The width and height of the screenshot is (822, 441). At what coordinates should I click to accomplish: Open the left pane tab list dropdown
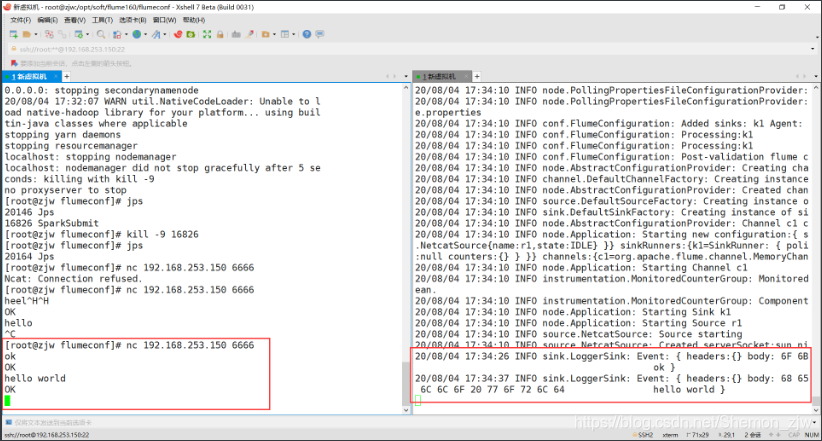406,77
